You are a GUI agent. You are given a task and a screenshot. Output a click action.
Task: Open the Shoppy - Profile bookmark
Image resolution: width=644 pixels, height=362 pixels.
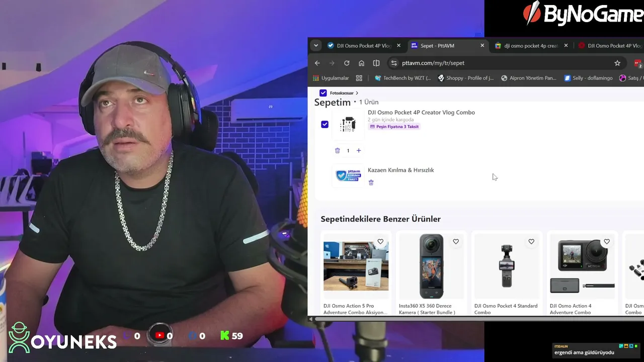[x=466, y=78]
